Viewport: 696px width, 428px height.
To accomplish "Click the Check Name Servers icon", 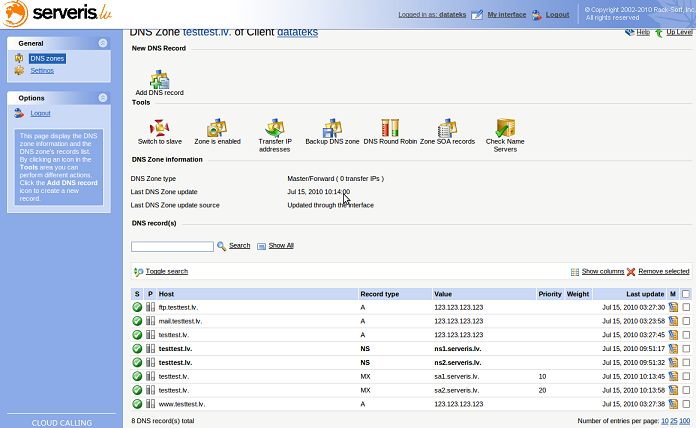I will (505, 127).
